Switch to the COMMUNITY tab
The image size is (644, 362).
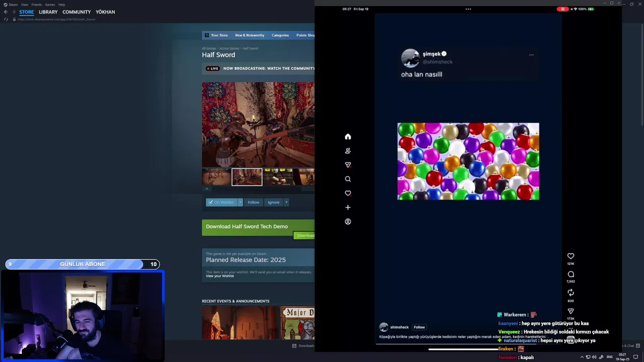pyautogui.click(x=76, y=12)
